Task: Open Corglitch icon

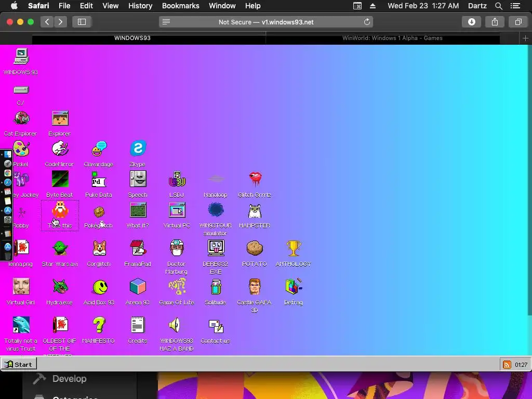Action: point(99,248)
